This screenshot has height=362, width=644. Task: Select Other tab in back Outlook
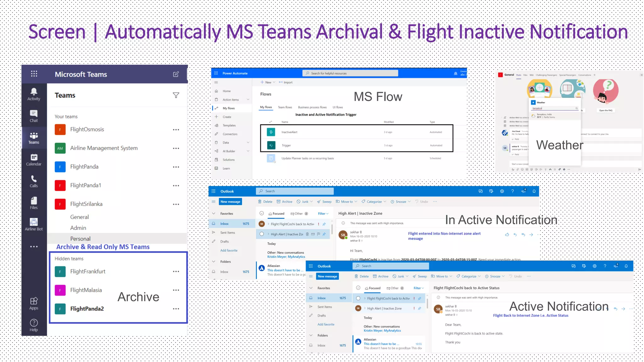(x=299, y=214)
